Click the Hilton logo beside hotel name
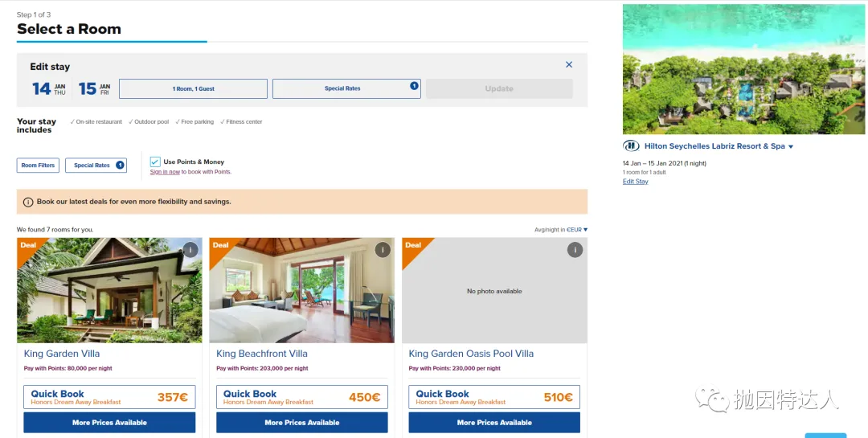Viewport: 868px width, 438px height. tap(631, 146)
